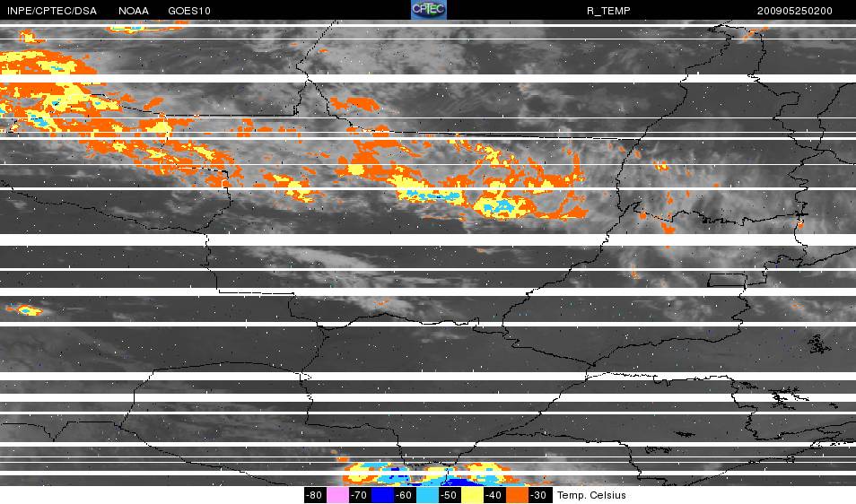The height and width of the screenshot is (504, 856).
Task: Click the -70 legend value
Action: pos(359,495)
